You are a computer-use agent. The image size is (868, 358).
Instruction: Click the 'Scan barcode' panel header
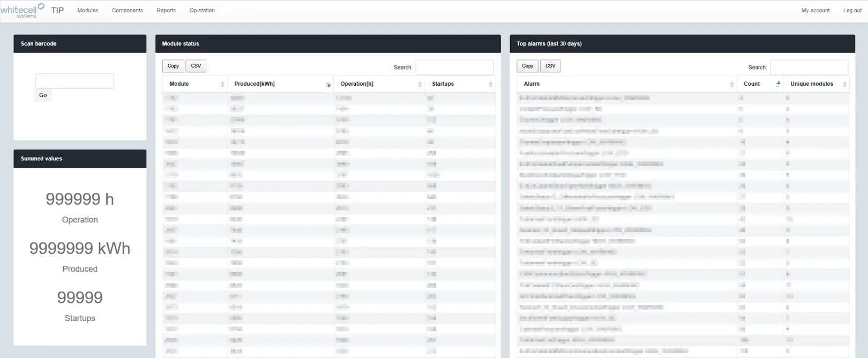point(80,44)
